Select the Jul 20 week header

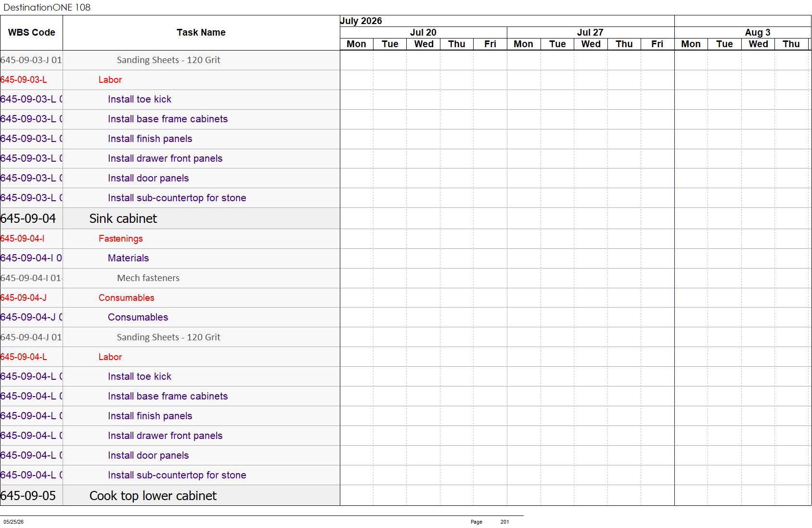click(423, 32)
